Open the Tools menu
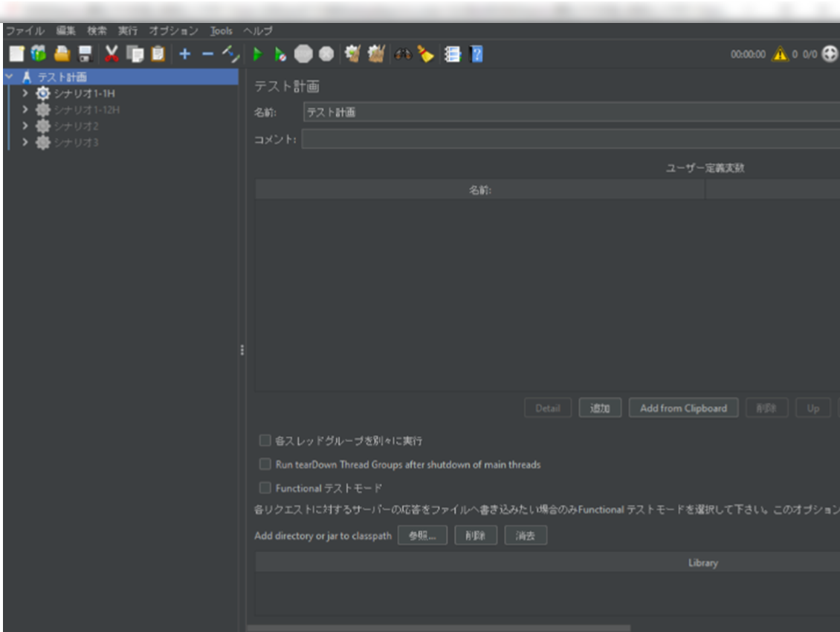Image resolution: width=840 pixels, height=632 pixels. [x=220, y=30]
